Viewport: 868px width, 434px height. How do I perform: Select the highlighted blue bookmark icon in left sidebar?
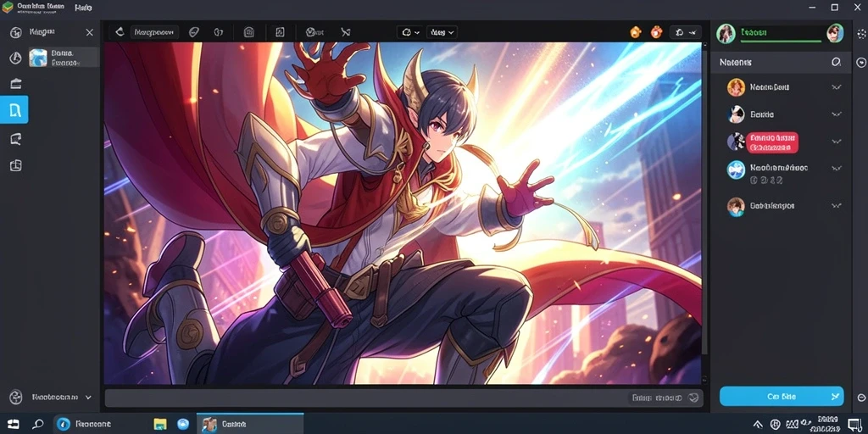[x=14, y=109]
